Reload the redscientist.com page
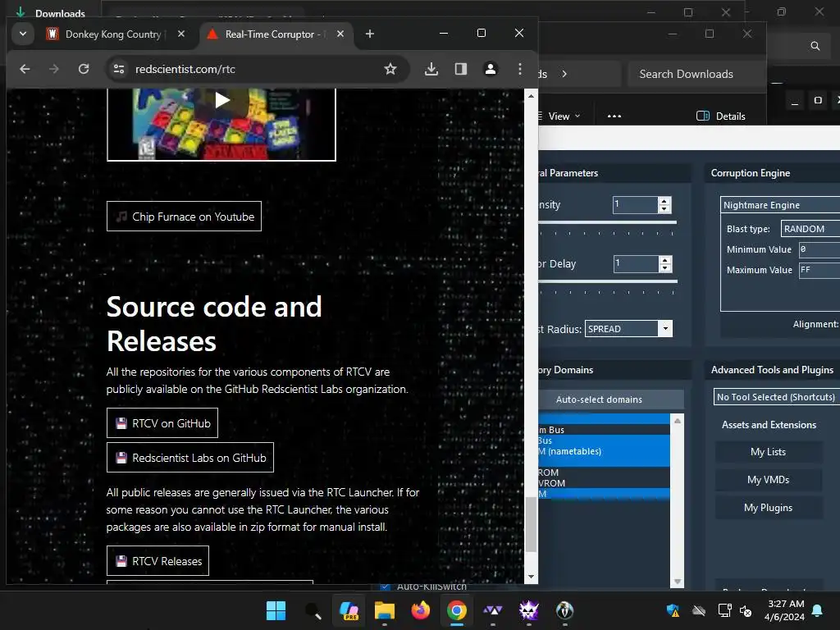 [x=84, y=69]
